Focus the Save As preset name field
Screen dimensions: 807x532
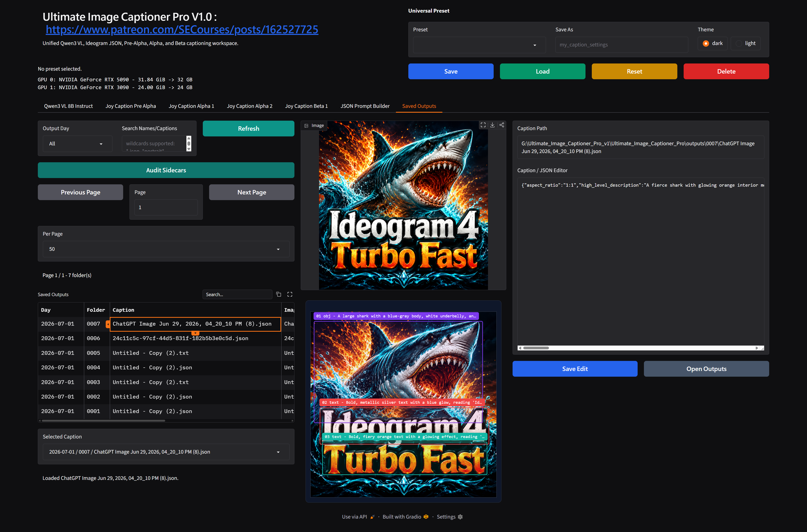click(621, 45)
